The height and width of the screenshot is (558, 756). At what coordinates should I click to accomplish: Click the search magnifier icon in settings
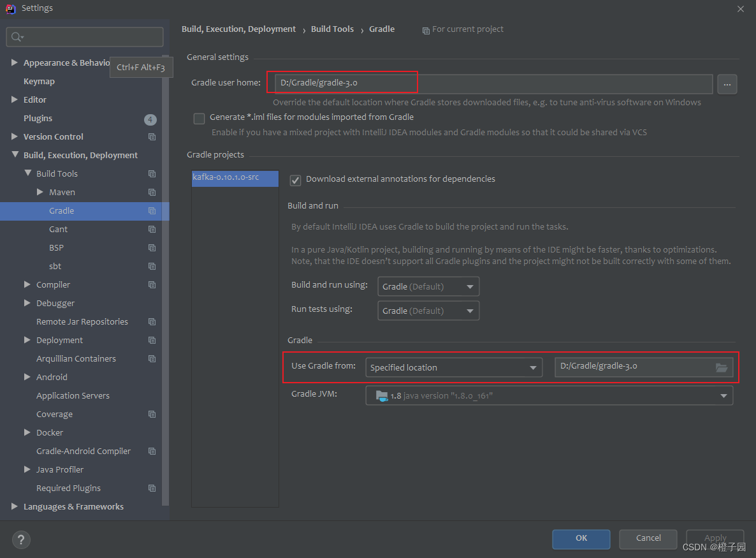click(17, 37)
